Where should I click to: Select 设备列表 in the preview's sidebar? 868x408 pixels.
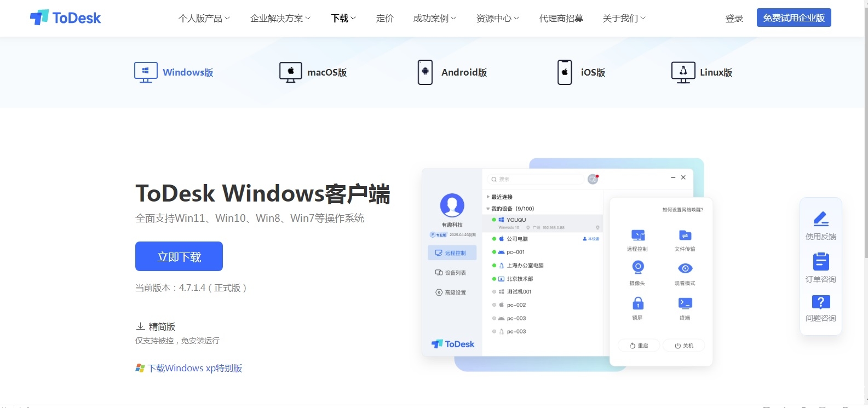(x=452, y=273)
